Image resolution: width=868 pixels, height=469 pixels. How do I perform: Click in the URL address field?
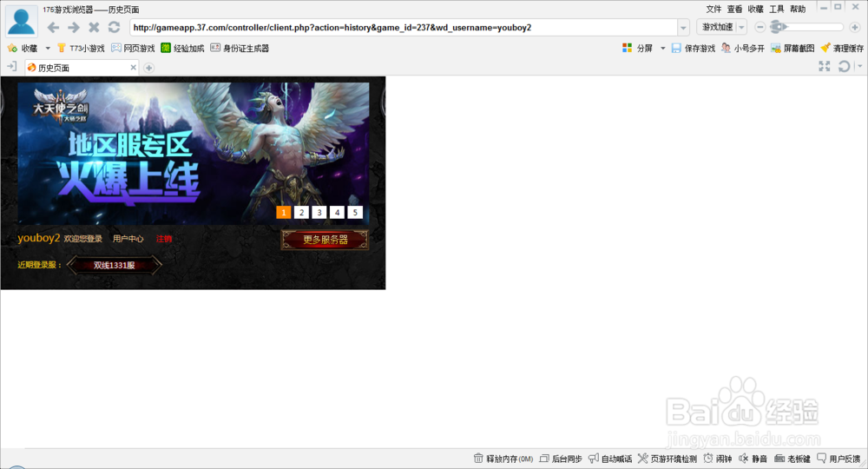404,27
